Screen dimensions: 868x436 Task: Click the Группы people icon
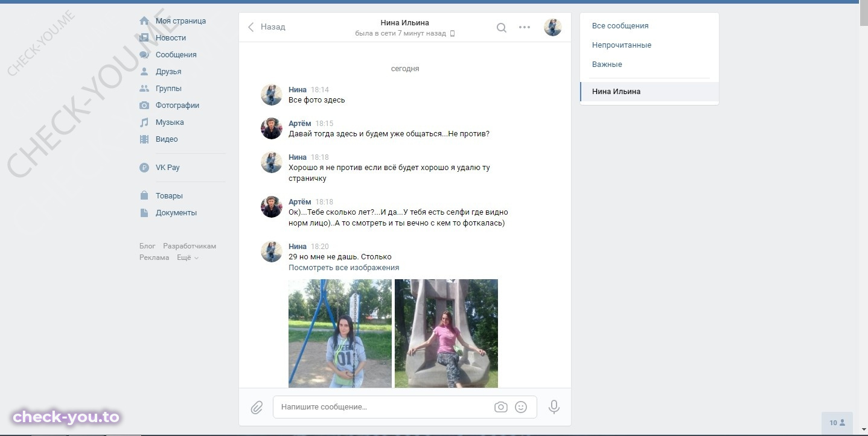[144, 89]
